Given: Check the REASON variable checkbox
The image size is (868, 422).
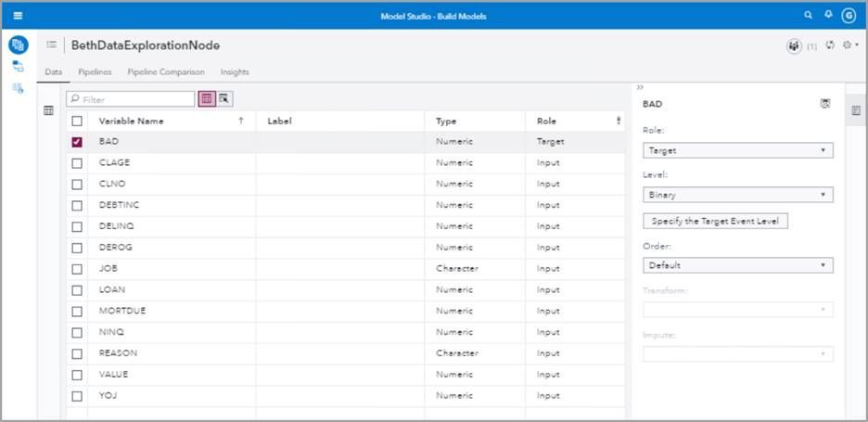Looking at the screenshot, I should pyautogui.click(x=77, y=353).
